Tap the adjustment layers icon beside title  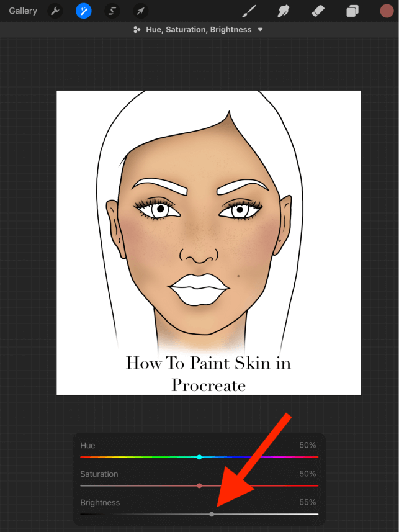tap(137, 30)
